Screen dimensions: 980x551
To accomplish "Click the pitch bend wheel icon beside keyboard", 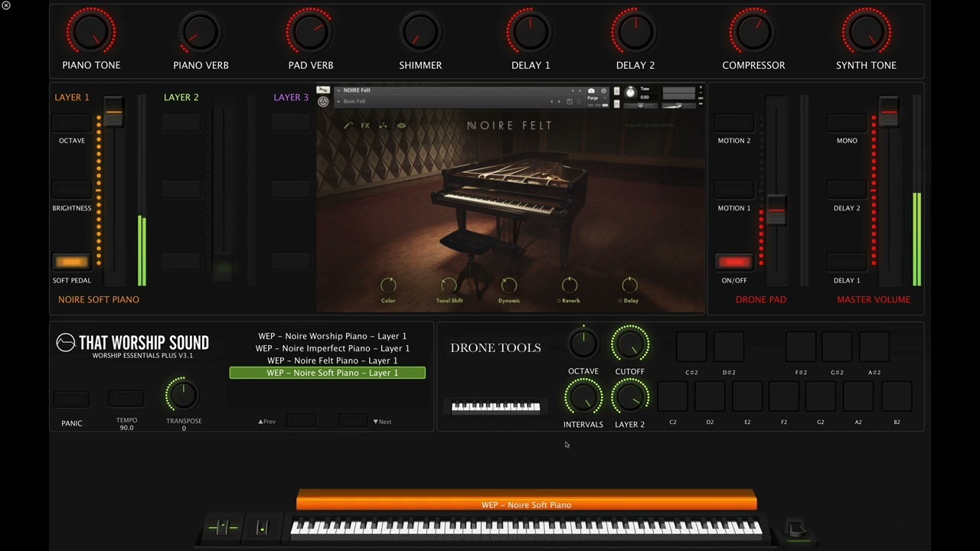I will point(224,527).
